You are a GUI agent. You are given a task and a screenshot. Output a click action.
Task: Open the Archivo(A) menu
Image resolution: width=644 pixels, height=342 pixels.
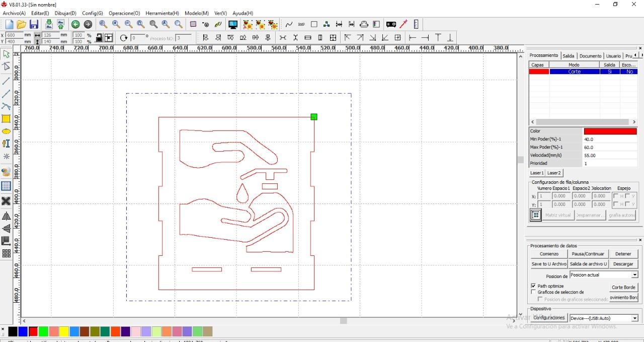pyautogui.click(x=14, y=13)
